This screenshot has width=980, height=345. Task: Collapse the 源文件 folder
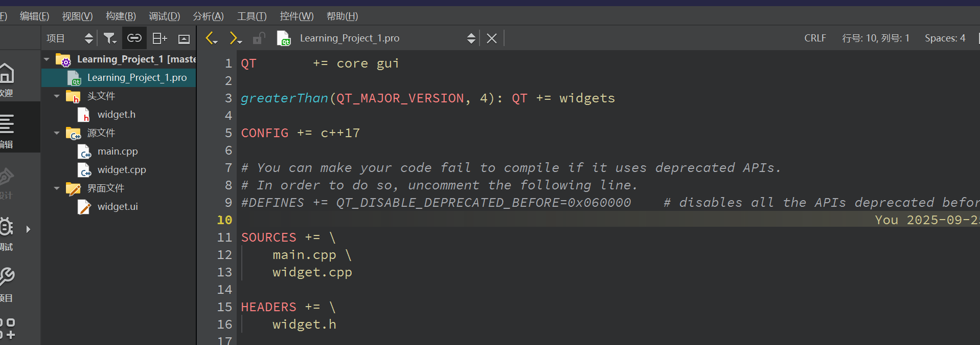point(57,133)
